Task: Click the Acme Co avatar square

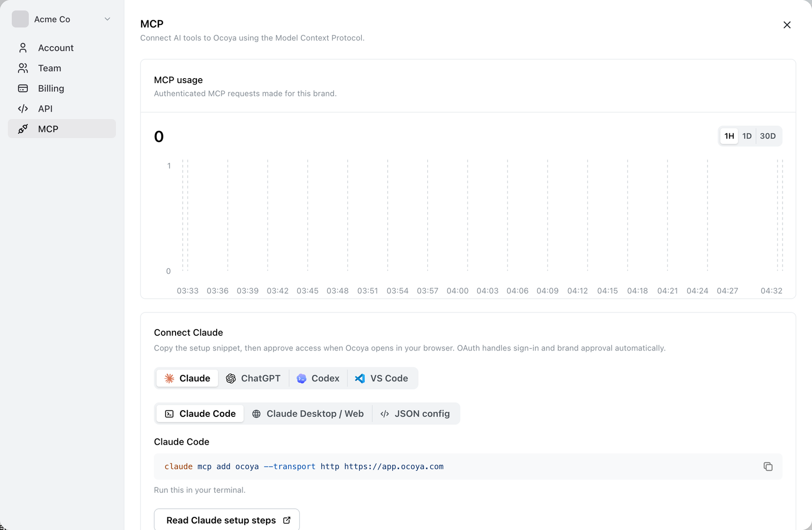Action: (20, 19)
